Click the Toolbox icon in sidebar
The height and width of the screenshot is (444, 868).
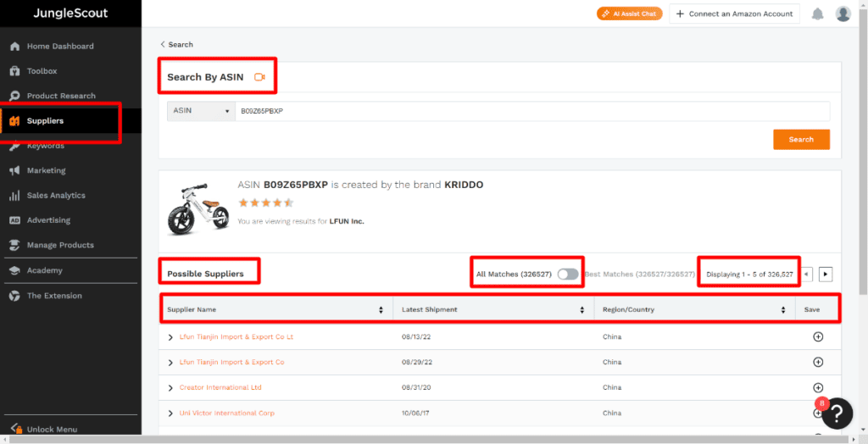[15, 71]
